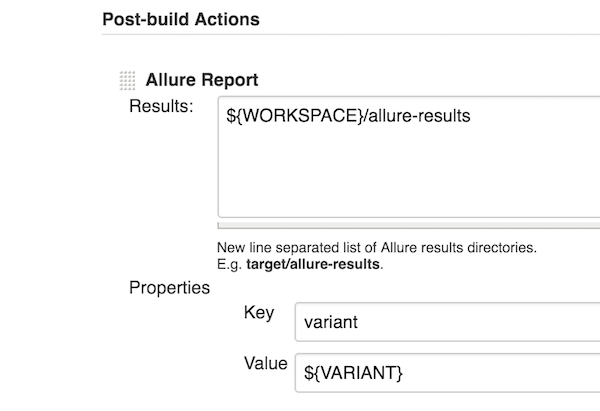Click the Properties label

click(x=170, y=287)
